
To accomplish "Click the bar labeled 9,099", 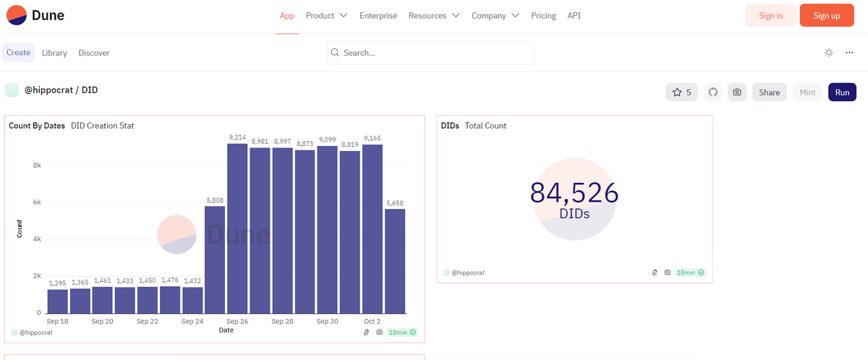I will (x=327, y=229).
